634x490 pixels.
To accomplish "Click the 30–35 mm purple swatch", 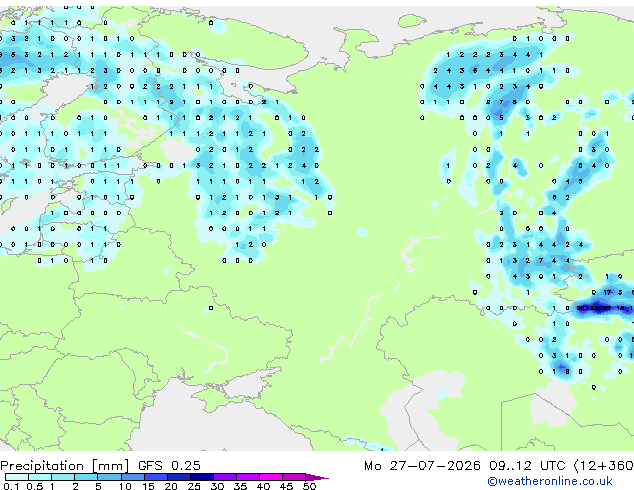I will pyautogui.click(x=225, y=477).
